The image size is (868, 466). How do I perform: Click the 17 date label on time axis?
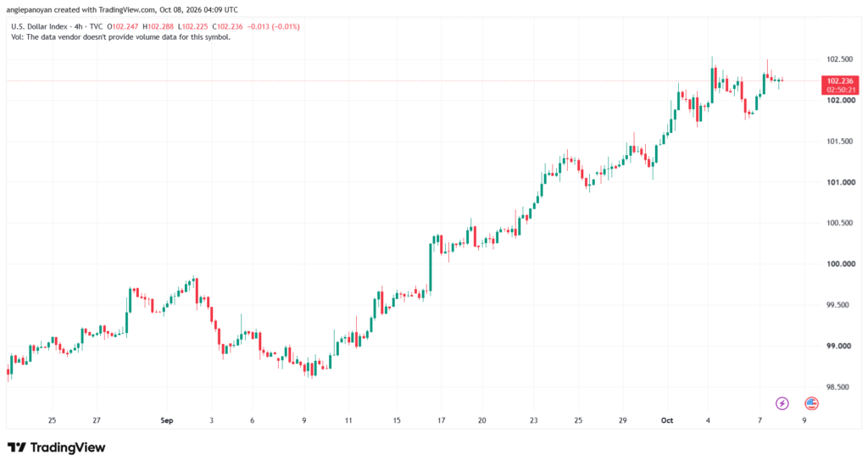[441, 420]
